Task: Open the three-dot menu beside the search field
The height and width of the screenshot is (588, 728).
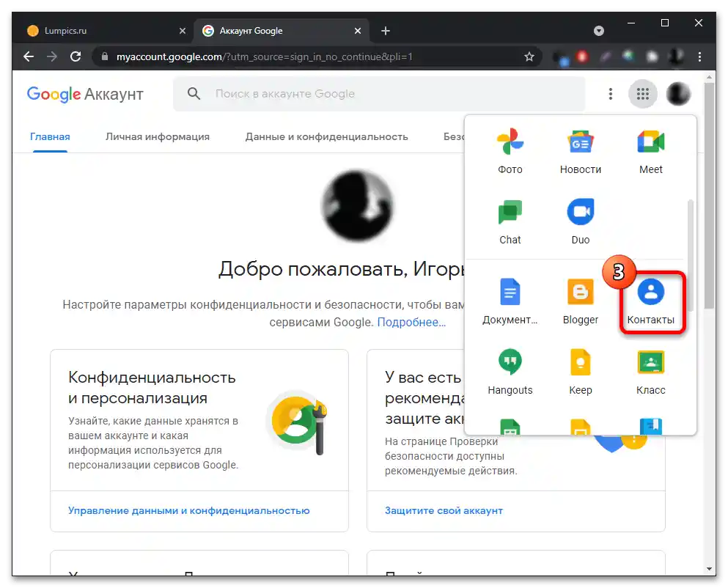Action: click(x=611, y=94)
